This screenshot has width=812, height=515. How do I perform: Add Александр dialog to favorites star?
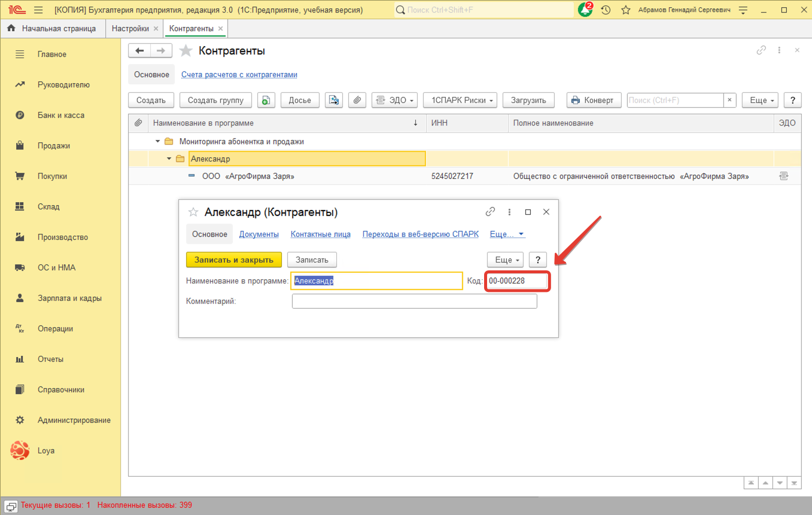coord(193,212)
